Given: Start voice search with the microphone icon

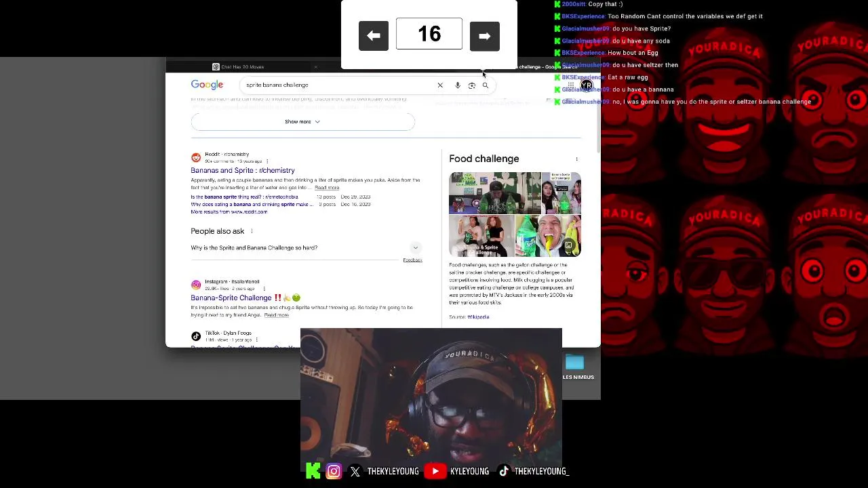Looking at the screenshot, I should coord(458,85).
